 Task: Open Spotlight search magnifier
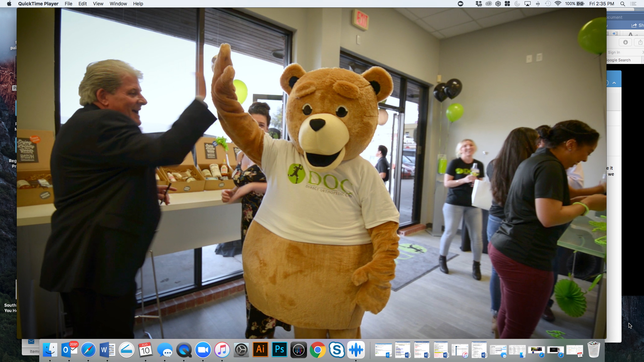pyautogui.click(x=623, y=4)
